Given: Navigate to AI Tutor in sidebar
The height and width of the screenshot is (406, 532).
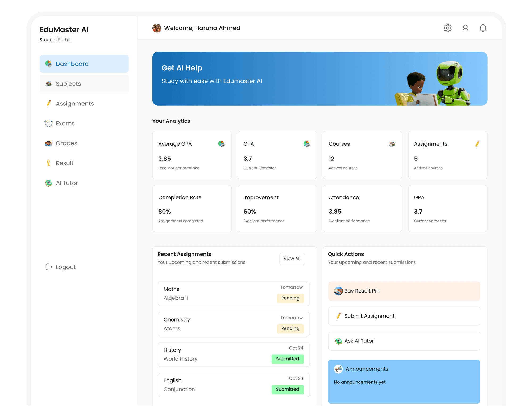Looking at the screenshot, I should pyautogui.click(x=66, y=183).
